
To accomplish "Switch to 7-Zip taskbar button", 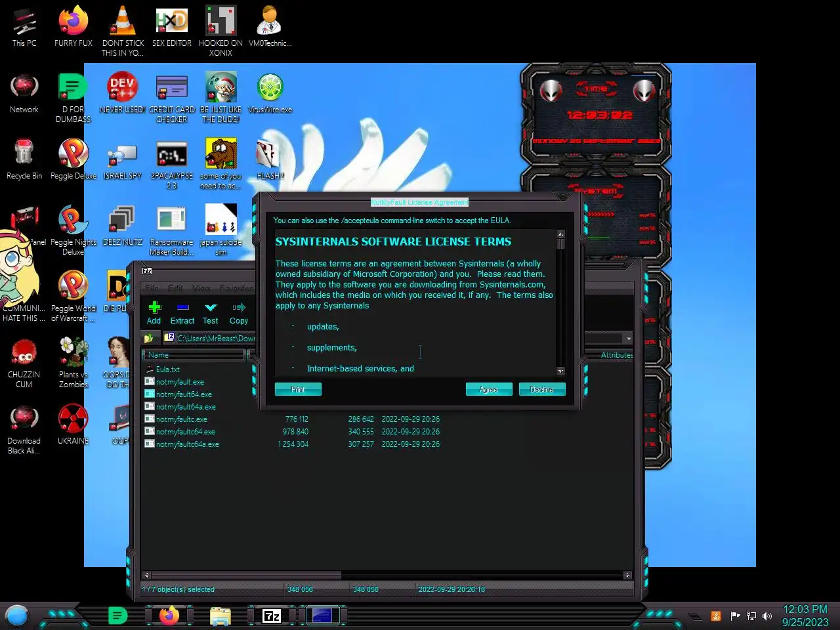I will (272, 616).
